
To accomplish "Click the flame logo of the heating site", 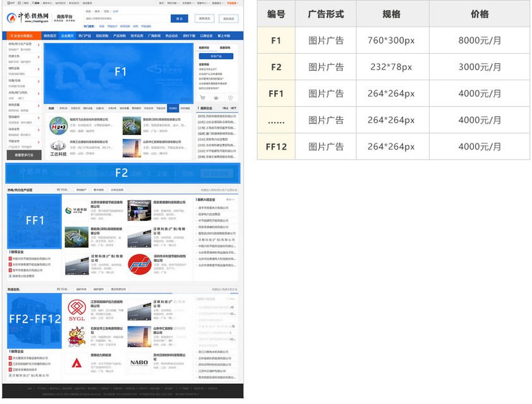I will point(12,18).
